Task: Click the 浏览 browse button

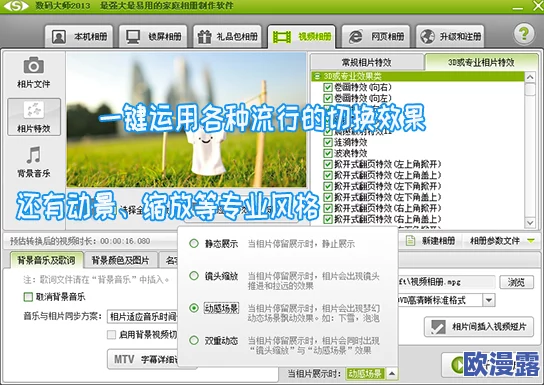Action: (516, 282)
